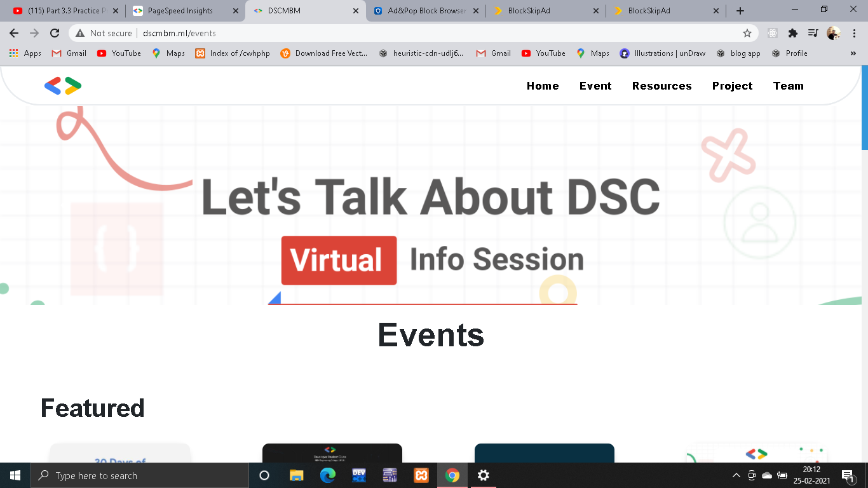
Task: Expand the hidden bookmarks overflow chevron
Action: [x=853, y=53]
